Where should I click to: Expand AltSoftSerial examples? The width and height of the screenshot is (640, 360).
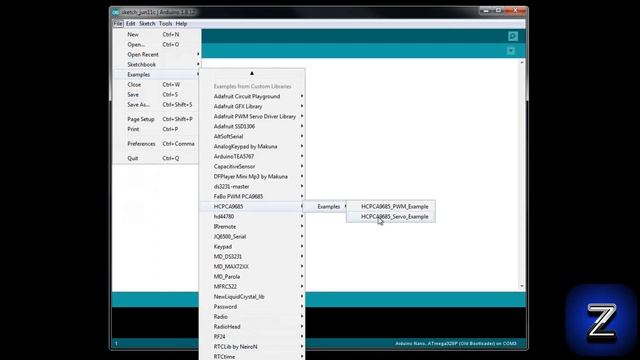click(x=252, y=136)
